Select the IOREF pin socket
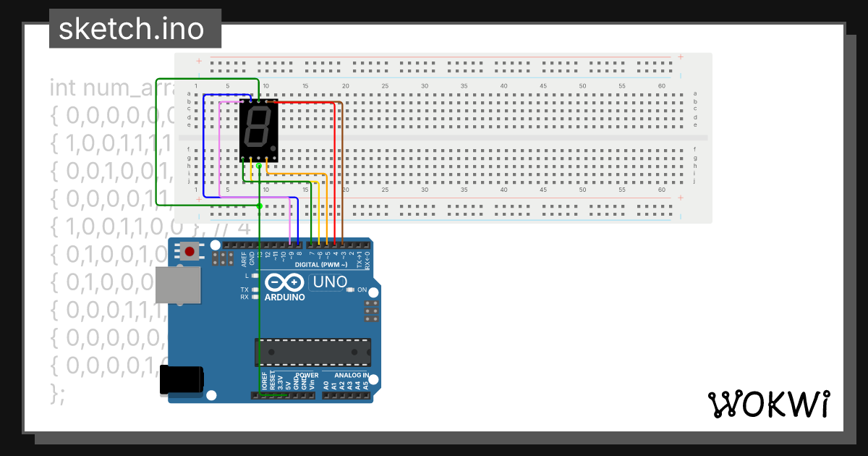This screenshot has width=868, height=456. tap(263, 396)
